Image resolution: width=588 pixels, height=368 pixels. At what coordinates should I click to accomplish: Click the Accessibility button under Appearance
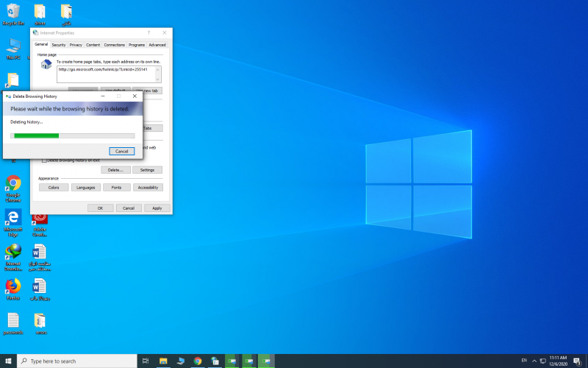click(148, 188)
